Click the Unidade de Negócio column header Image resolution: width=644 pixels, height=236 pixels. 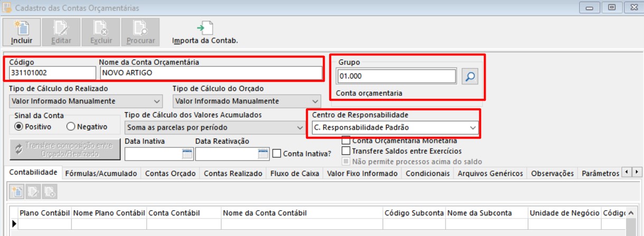pyautogui.click(x=564, y=213)
